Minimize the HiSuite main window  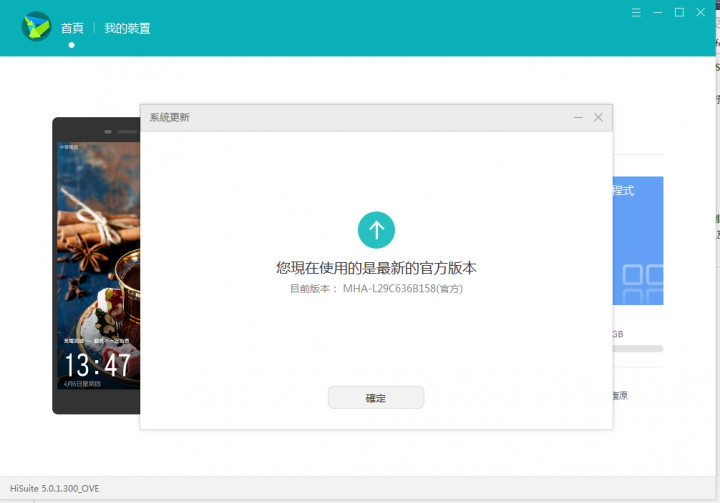pyautogui.click(x=658, y=12)
